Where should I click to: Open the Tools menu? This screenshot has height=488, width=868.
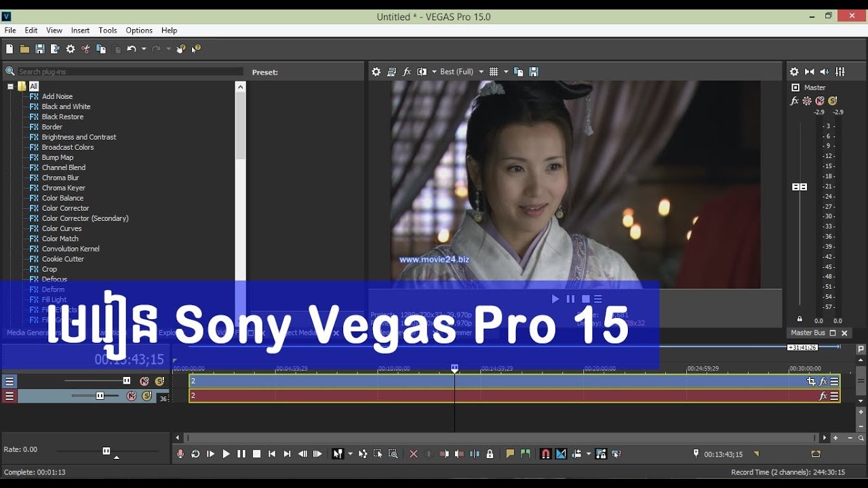click(107, 30)
